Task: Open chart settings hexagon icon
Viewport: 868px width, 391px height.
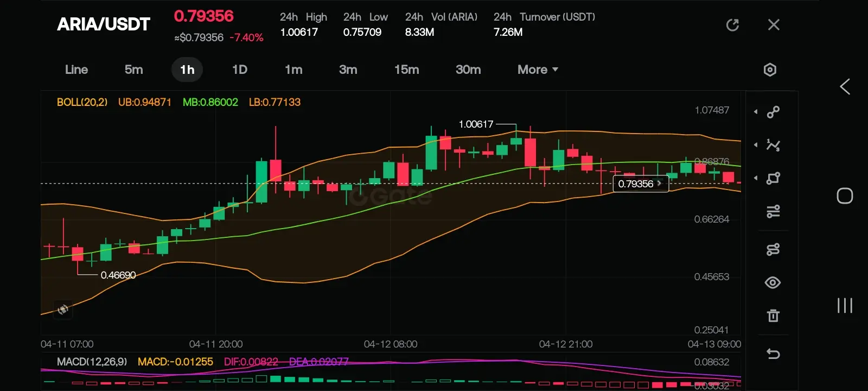Action: pos(770,70)
